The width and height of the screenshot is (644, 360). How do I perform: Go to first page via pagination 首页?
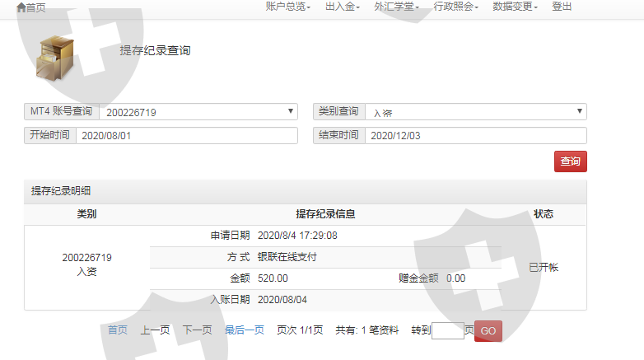[x=118, y=330]
